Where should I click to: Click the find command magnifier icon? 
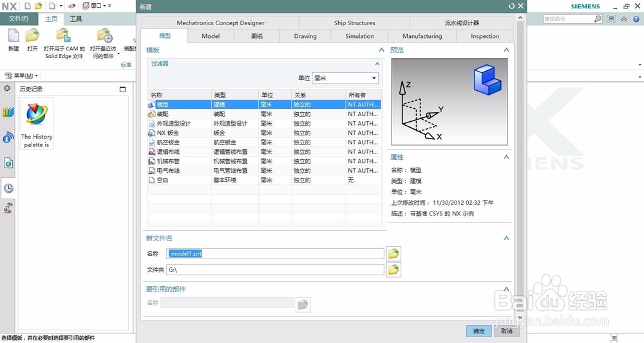(x=598, y=19)
